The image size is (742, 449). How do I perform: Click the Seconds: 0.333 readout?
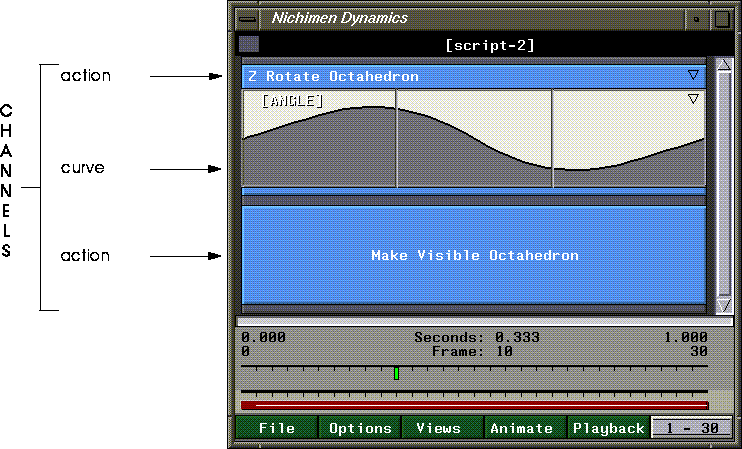[x=477, y=337]
